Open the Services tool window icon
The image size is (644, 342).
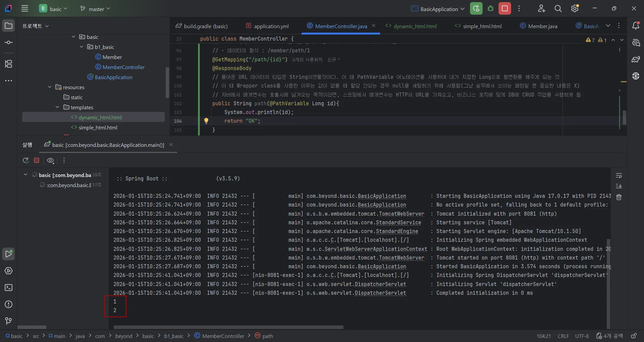pos(9,271)
